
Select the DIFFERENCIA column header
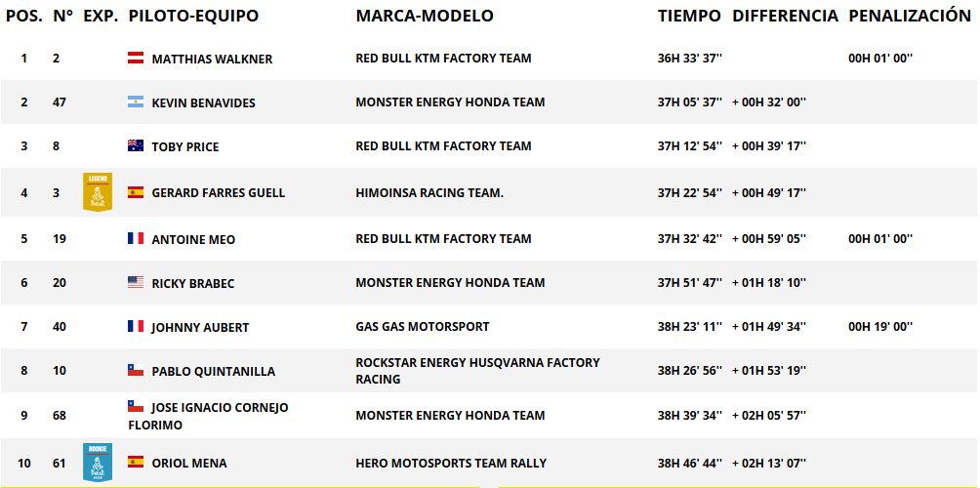(x=785, y=17)
